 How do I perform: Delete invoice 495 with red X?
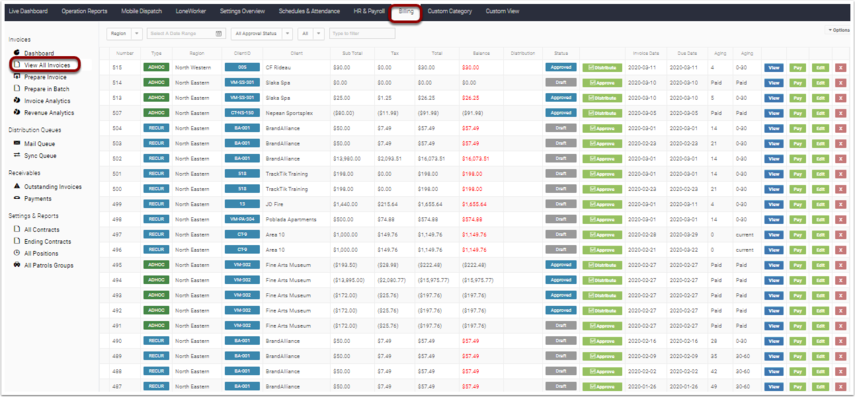click(x=840, y=265)
